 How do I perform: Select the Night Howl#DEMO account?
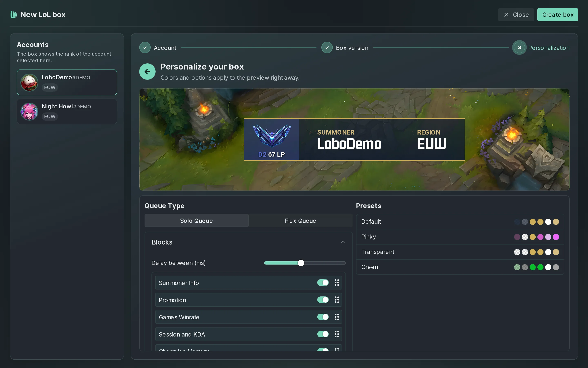pyautogui.click(x=67, y=111)
